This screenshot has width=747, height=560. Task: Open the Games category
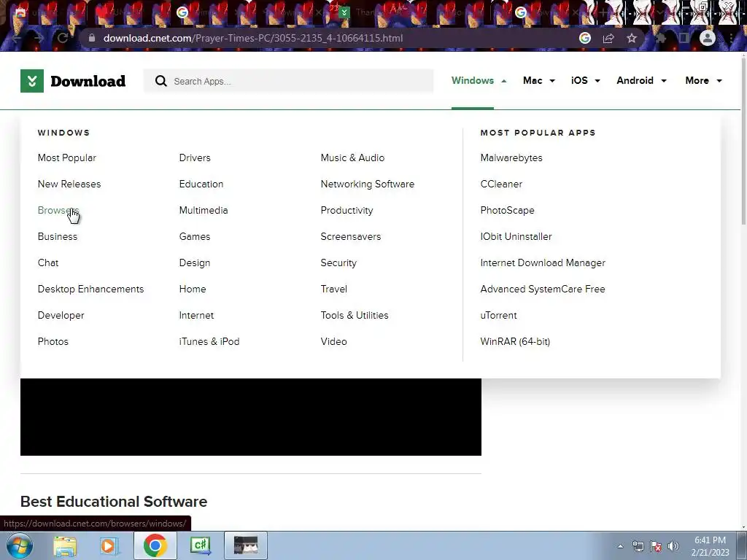click(x=194, y=236)
